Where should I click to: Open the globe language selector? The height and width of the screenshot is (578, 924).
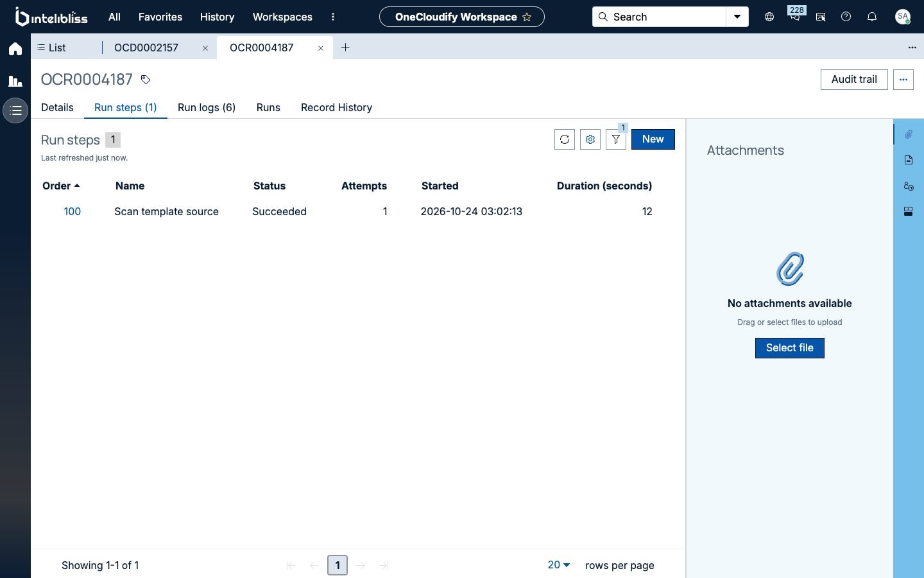point(769,17)
